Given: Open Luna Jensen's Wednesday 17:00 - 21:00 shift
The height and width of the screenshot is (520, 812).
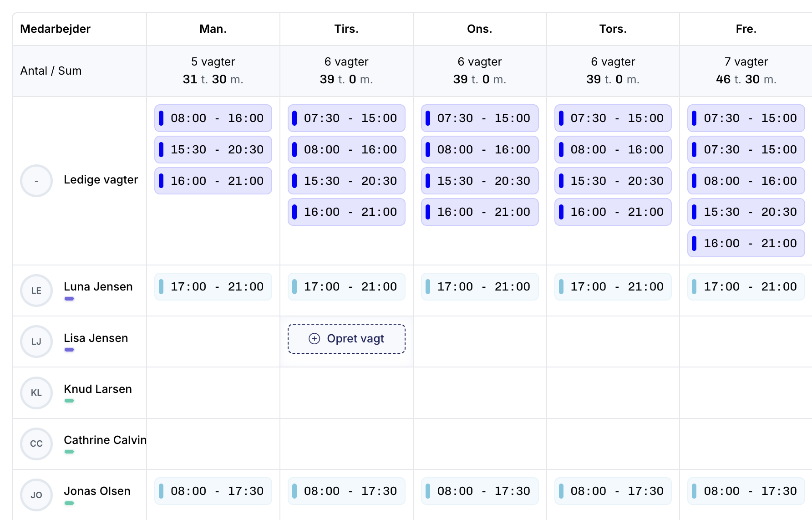Looking at the screenshot, I should pyautogui.click(x=480, y=287).
